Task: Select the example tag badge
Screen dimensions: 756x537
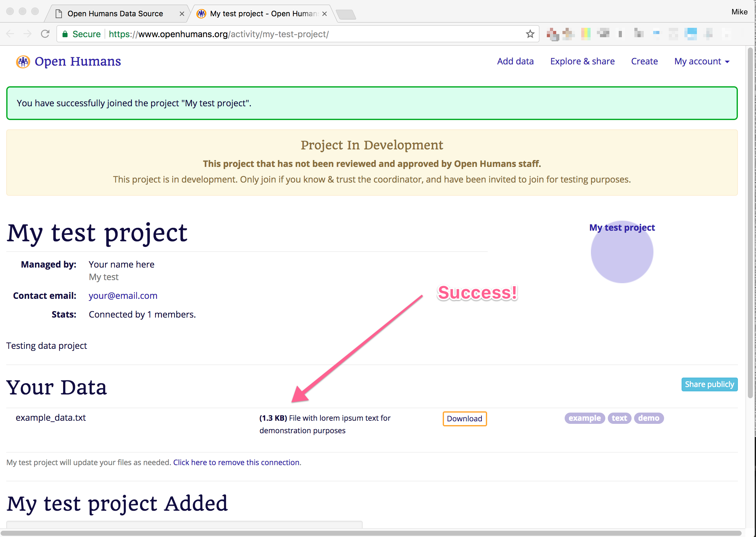Action: coord(584,418)
